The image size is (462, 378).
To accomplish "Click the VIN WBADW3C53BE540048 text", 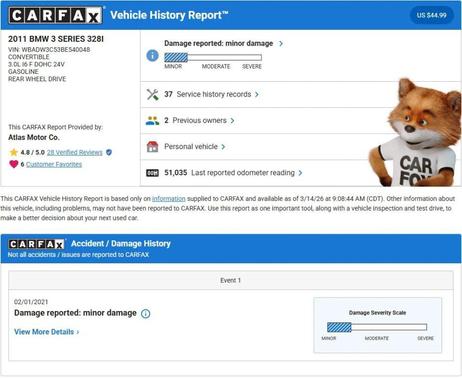I will [49, 50].
